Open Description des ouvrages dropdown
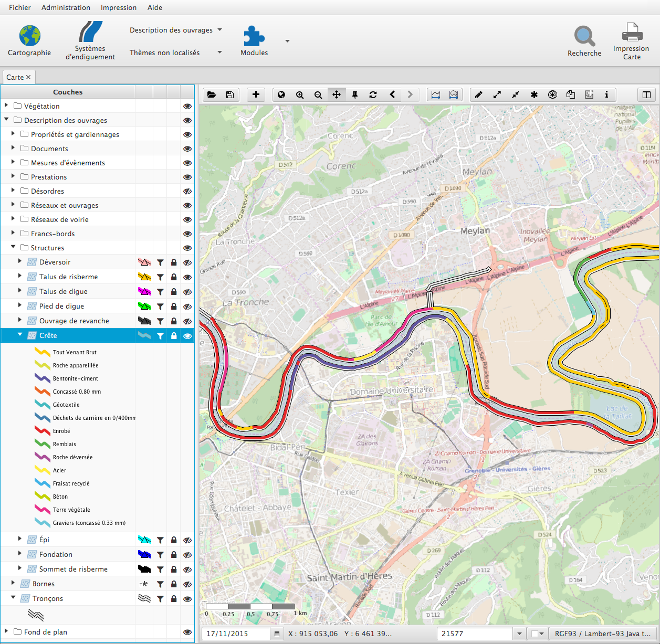This screenshot has height=644, width=660. [x=176, y=30]
